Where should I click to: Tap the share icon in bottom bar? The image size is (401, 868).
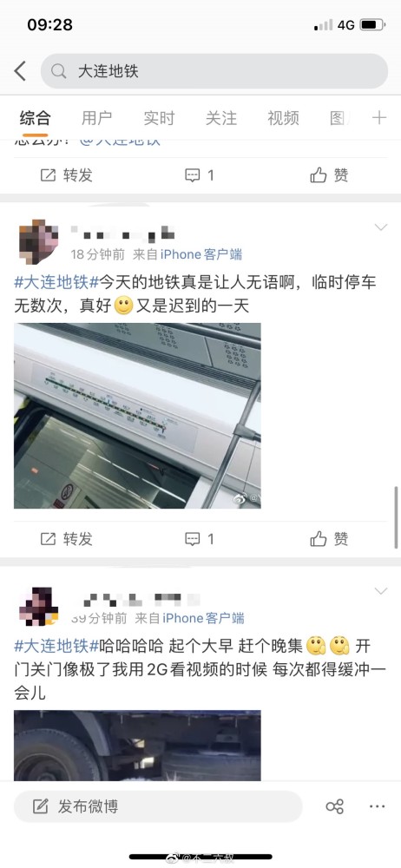(x=334, y=806)
